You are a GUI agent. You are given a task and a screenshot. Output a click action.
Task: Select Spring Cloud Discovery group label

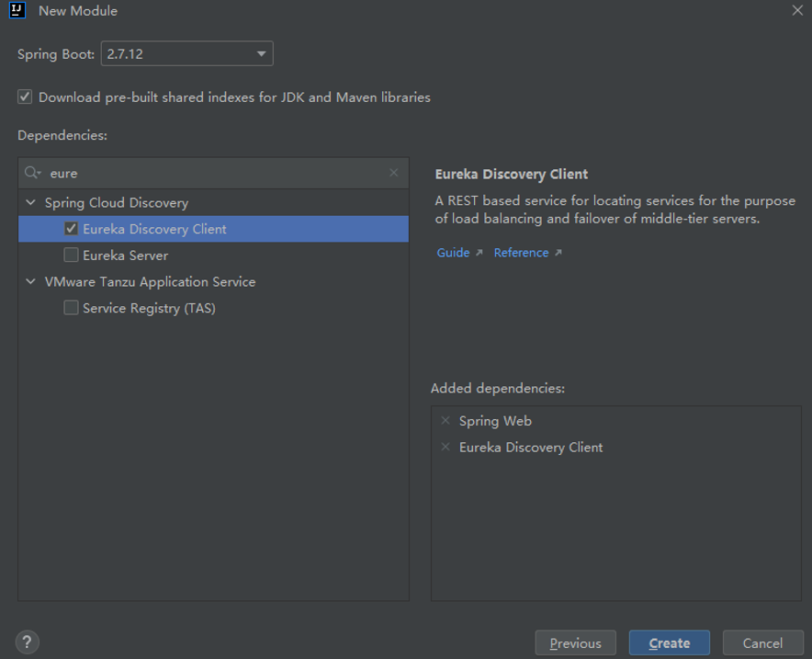117,202
